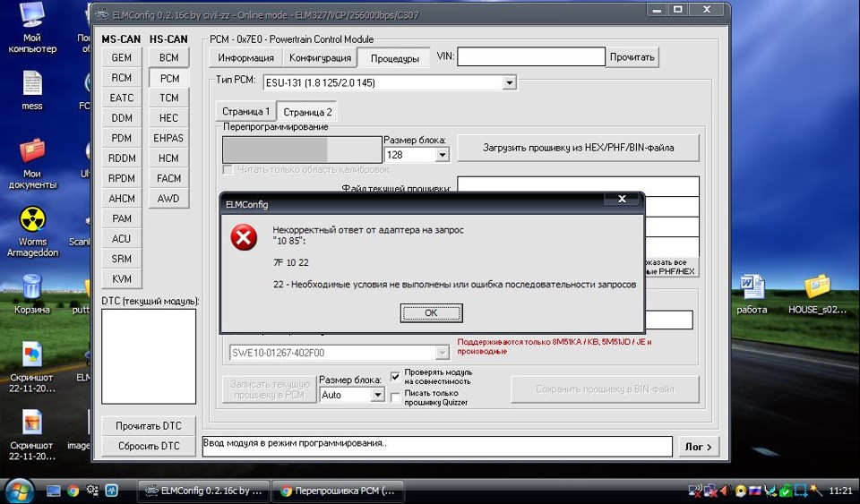The image size is (860, 504).
Task: Click the Сбросить DTC button
Action: click(148, 446)
